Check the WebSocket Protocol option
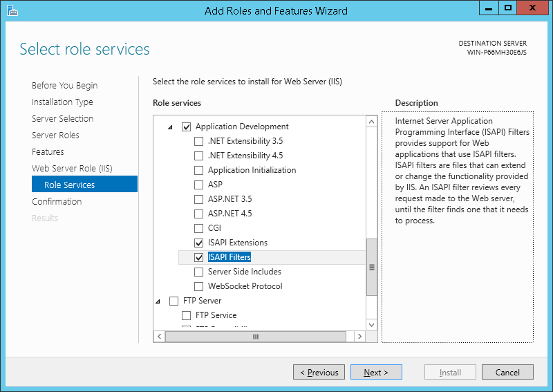This screenshot has width=553, height=392. click(x=199, y=286)
